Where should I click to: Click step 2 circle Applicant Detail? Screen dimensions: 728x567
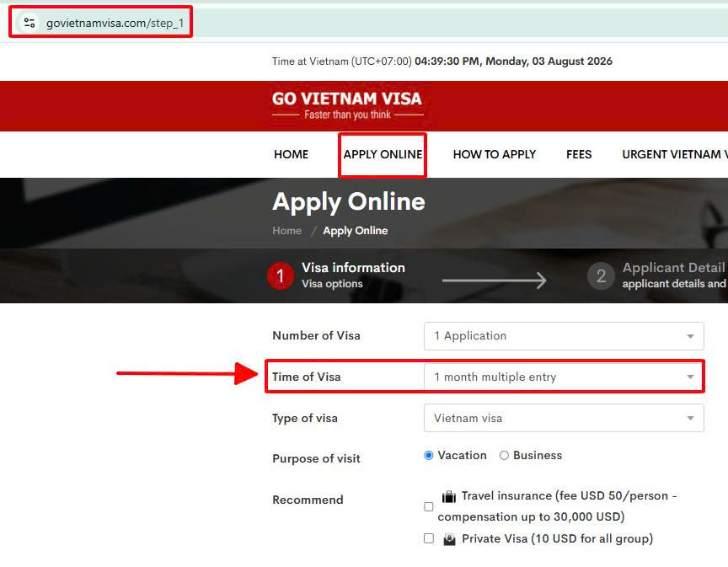[601, 275]
